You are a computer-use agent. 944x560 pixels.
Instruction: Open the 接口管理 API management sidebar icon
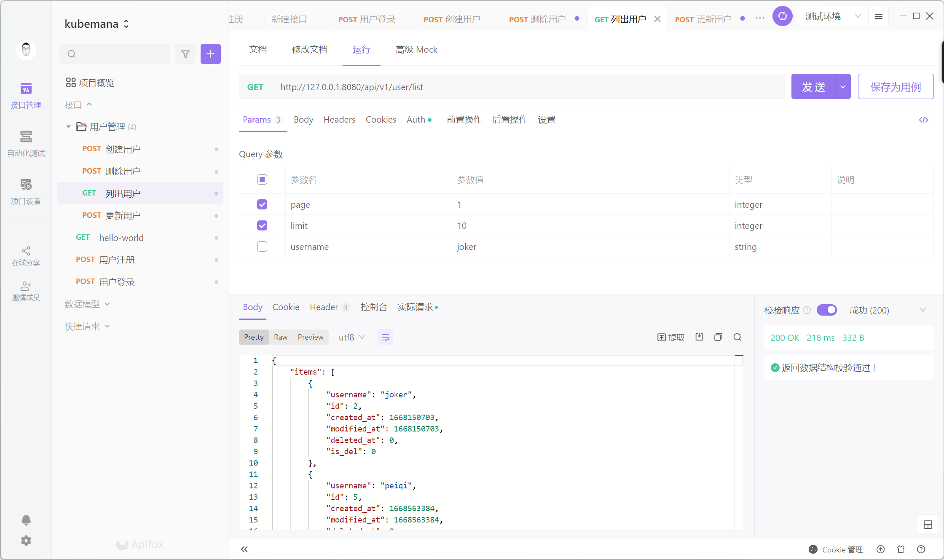click(x=26, y=96)
